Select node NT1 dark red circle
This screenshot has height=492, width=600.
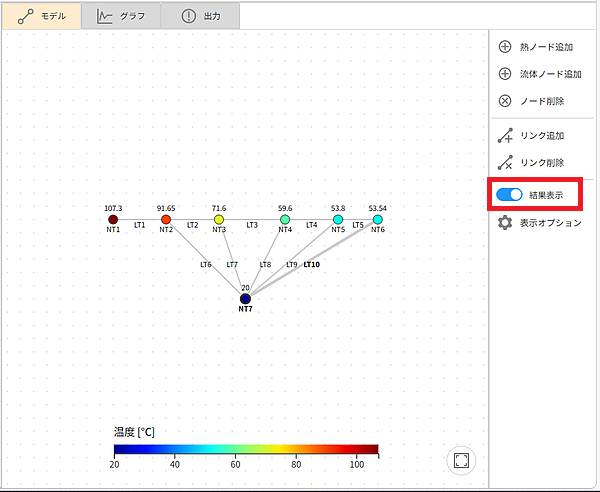[113, 219]
